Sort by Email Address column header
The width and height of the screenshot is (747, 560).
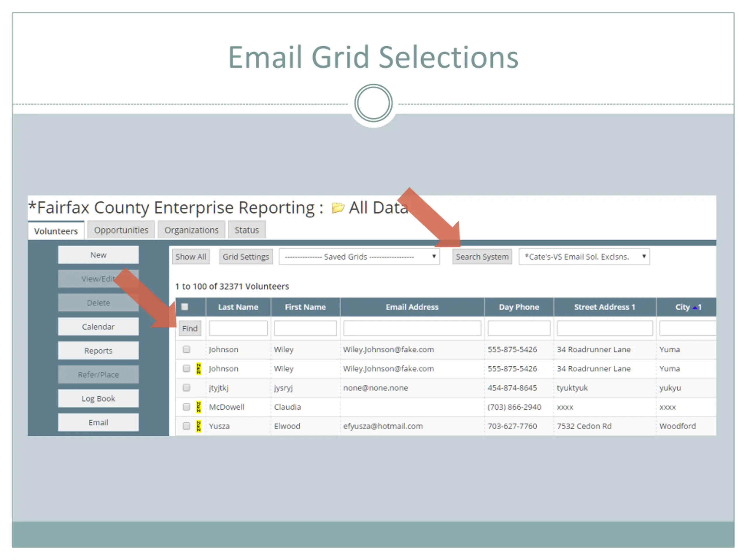tap(412, 307)
